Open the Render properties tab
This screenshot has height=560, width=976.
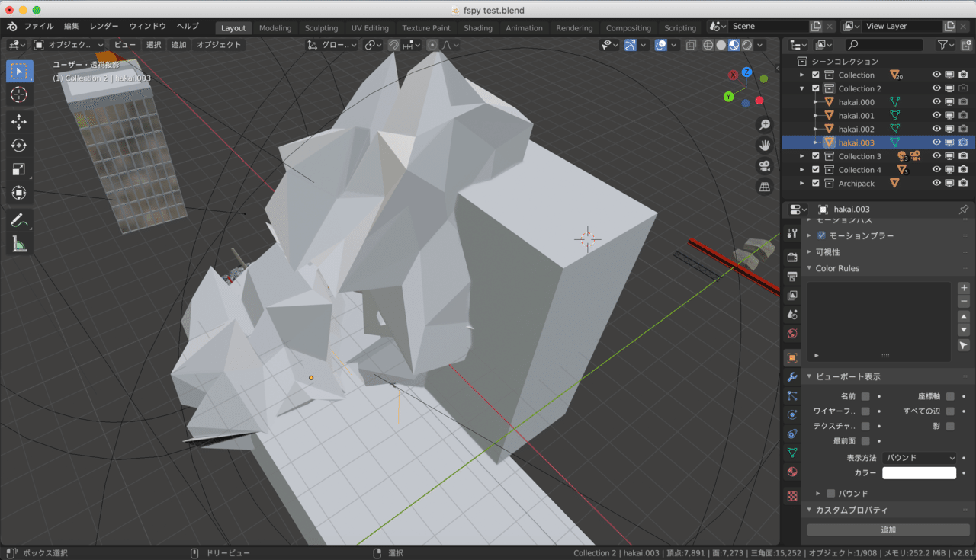point(792,257)
